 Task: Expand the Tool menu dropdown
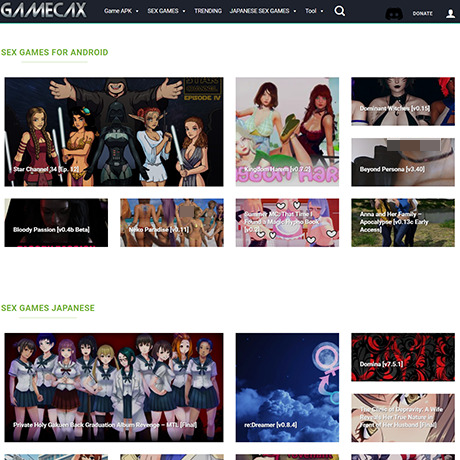pyautogui.click(x=314, y=11)
